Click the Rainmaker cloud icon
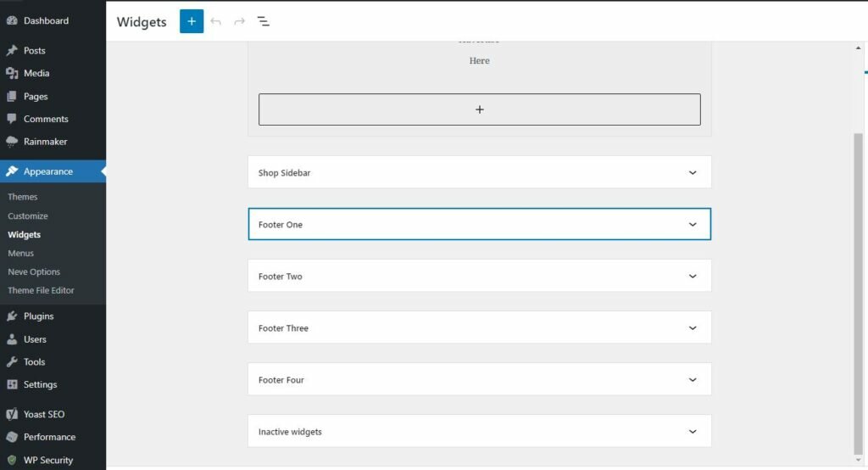This screenshot has height=470, width=868. pos(12,142)
